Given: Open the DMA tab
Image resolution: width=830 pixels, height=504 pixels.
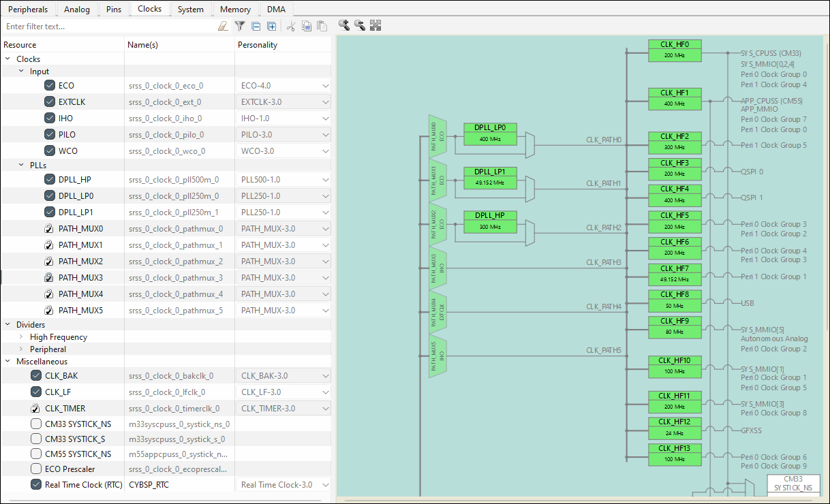Looking at the screenshot, I should click(x=276, y=9).
